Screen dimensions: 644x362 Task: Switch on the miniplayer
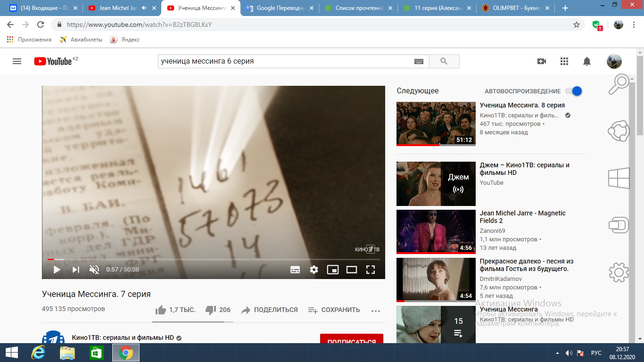333,270
